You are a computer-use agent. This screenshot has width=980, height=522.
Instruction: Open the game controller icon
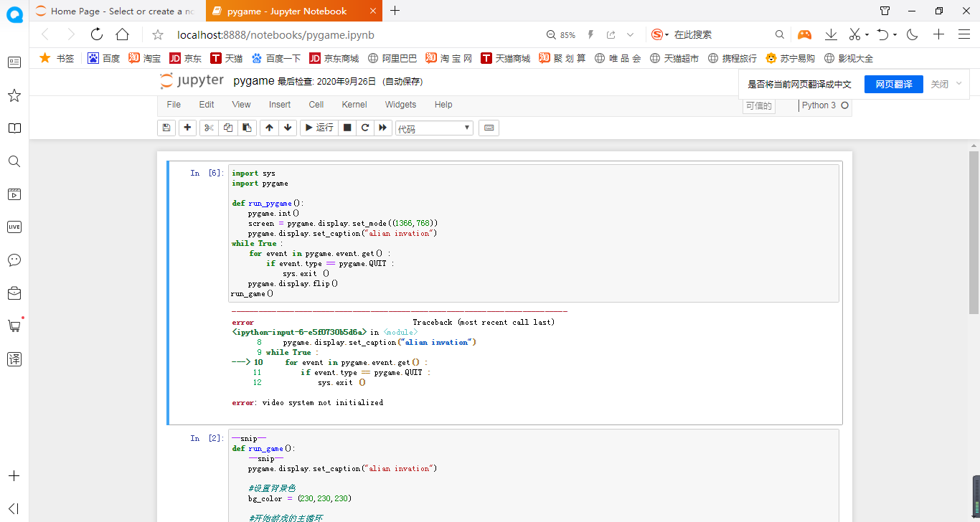[805, 34]
